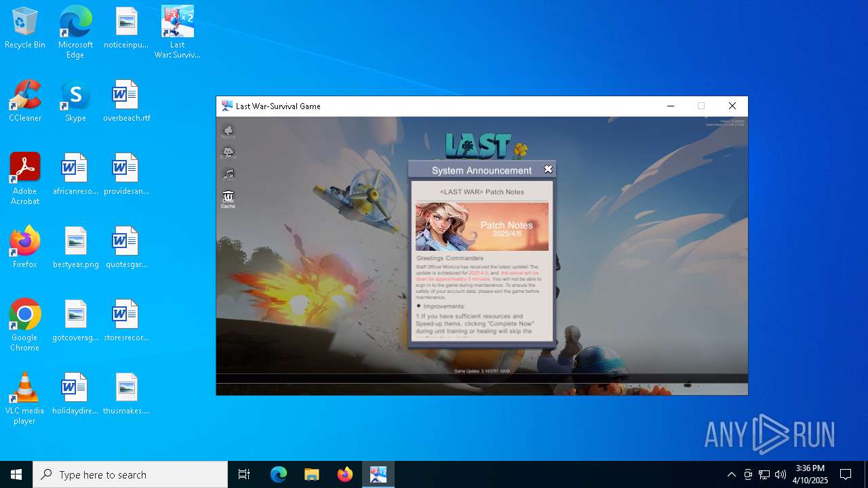Select bestyear.png file on desktop
This screenshot has height=488, width=868.
tap(75, 247)
